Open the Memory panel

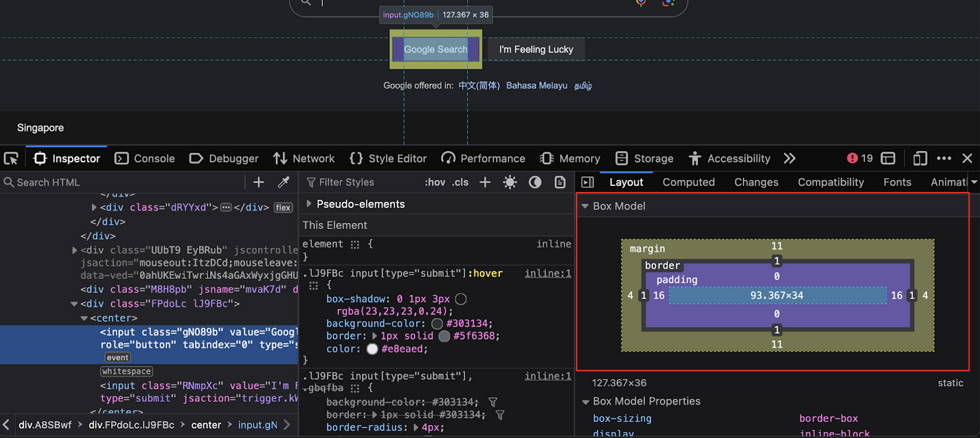click(x=570, y=158)
